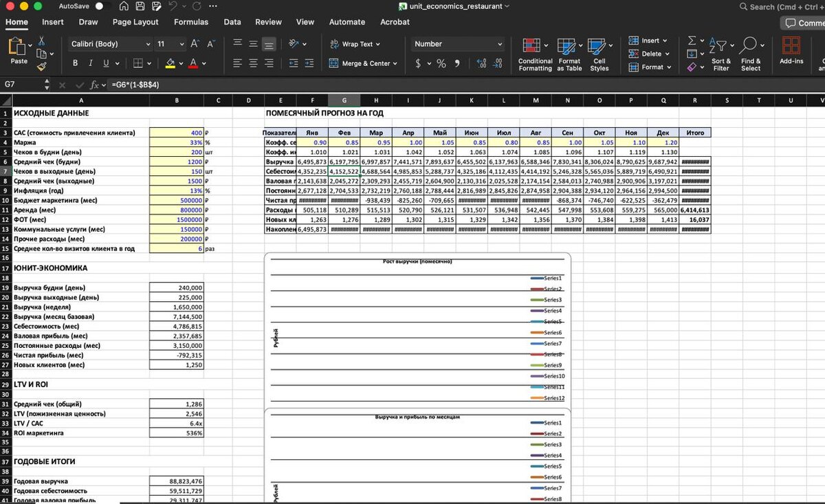Screen dimensions: 825x504
Task: Toggle middle vertical alignment
Action: (253, 44)
